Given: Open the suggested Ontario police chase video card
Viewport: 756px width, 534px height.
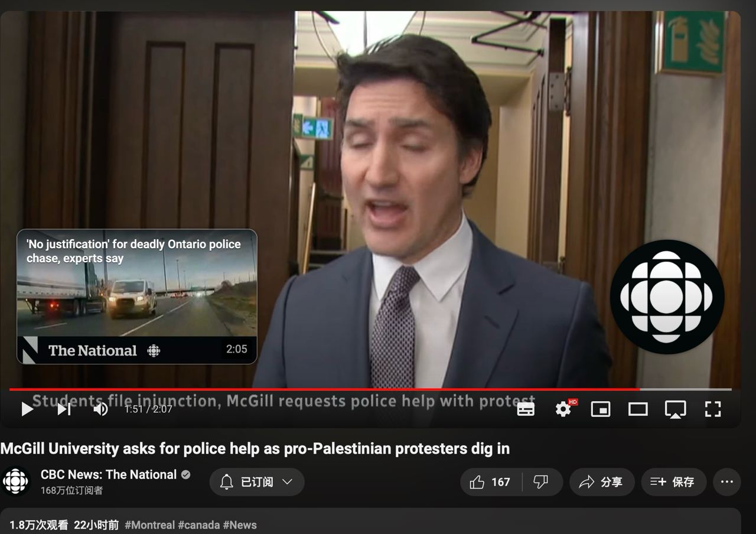Looking at the screenshot, I should tap(137, 296).
